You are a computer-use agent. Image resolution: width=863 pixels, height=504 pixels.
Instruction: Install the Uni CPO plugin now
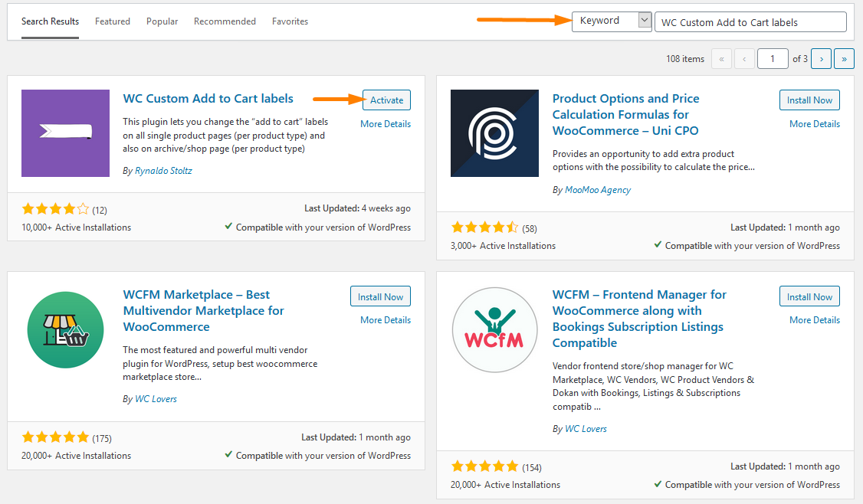[x=809, y=100]
